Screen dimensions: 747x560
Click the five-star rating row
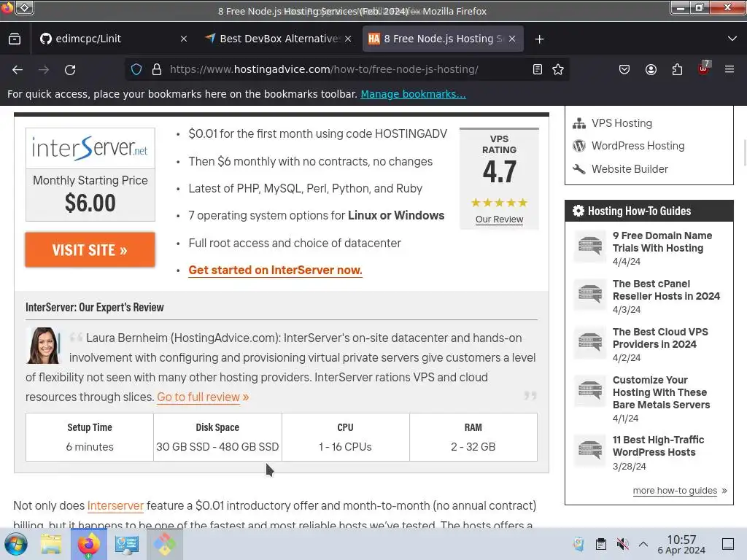(x=499, y=203)
